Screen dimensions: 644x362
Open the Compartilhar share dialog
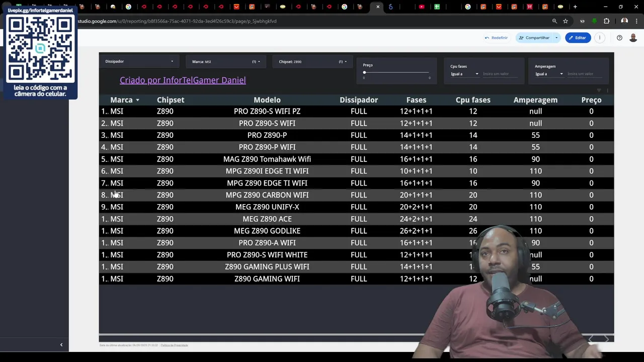(534, 38)
